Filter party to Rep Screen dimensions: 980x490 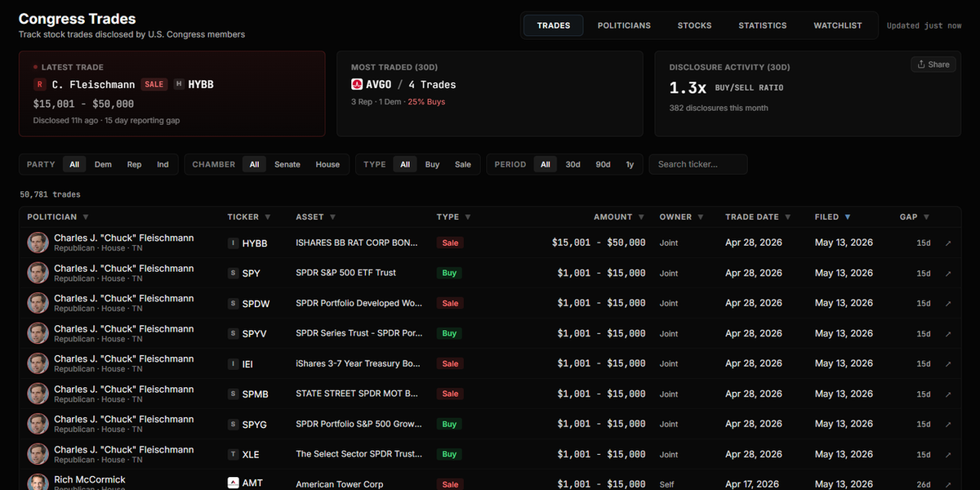(134, 164)
